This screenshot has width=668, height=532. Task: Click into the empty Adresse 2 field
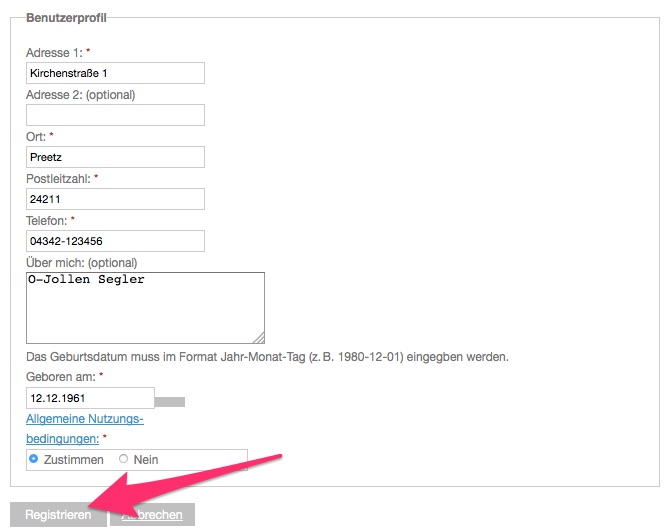[115, 115]
